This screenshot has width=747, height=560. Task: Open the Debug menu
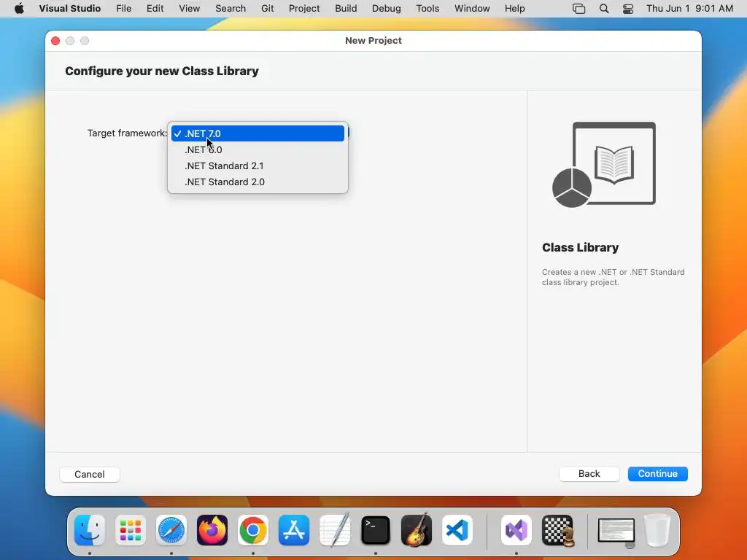click(x=387, y=9)
